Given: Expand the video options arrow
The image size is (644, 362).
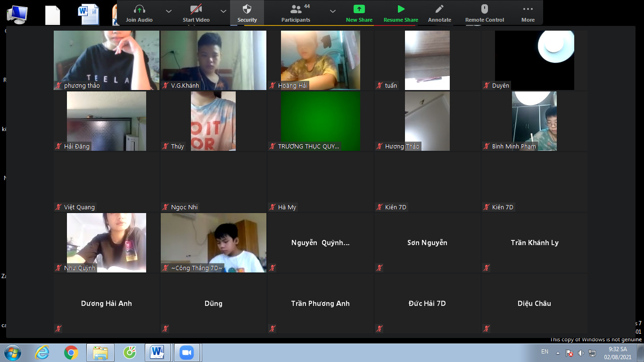Looking at the screenshot, I should [x=223, y=11].
